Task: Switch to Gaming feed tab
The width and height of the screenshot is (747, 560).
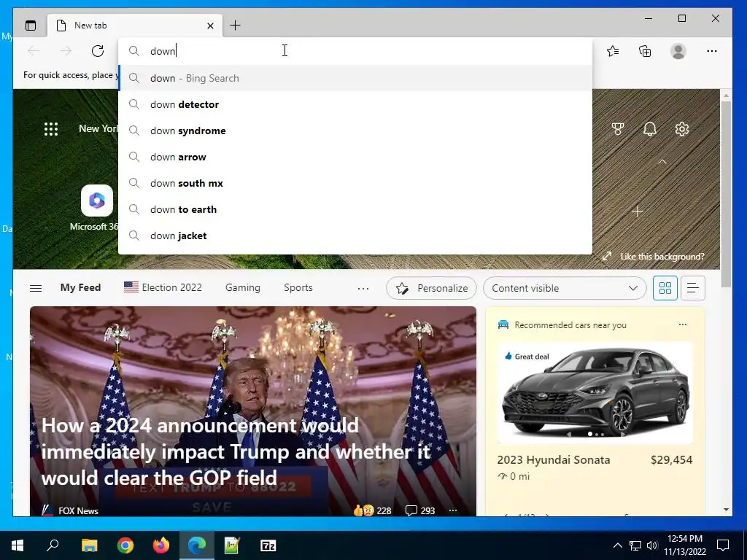Action: coord(243,287)
